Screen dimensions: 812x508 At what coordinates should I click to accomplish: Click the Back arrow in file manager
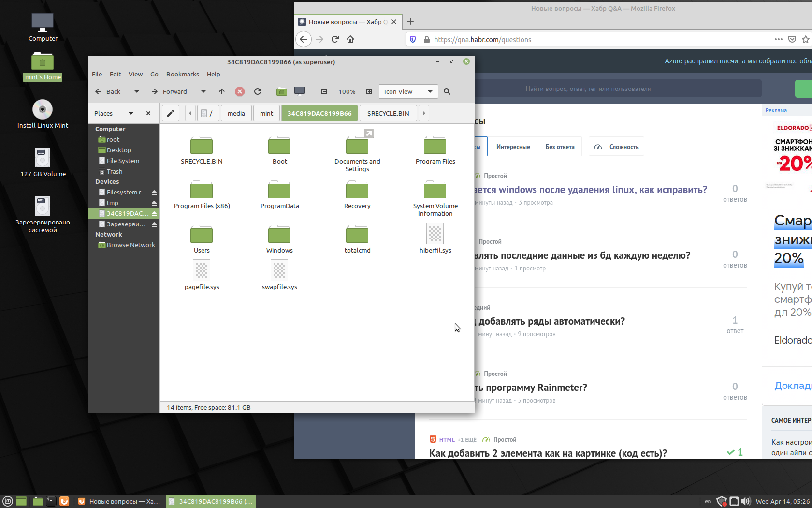[x=107, y=91]
